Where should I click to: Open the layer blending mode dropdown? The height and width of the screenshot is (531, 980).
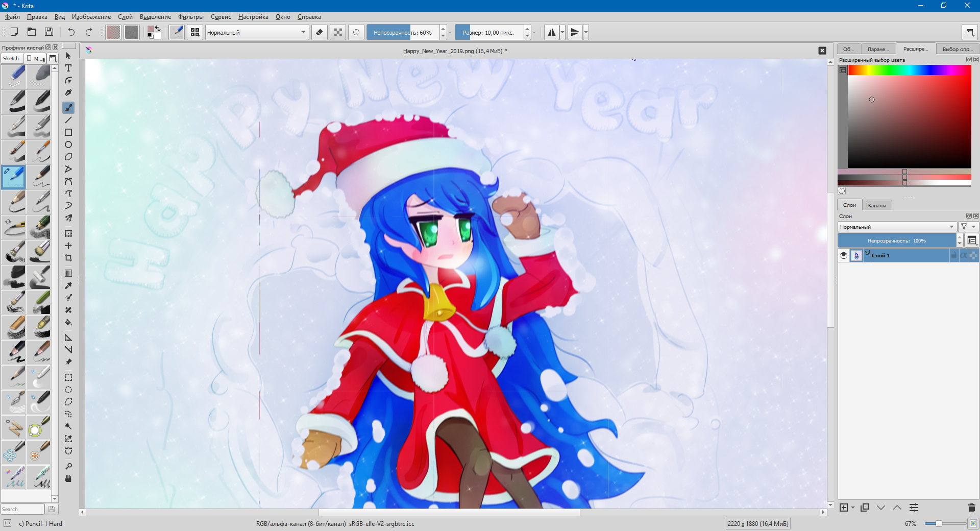click(x=897, y=227)
